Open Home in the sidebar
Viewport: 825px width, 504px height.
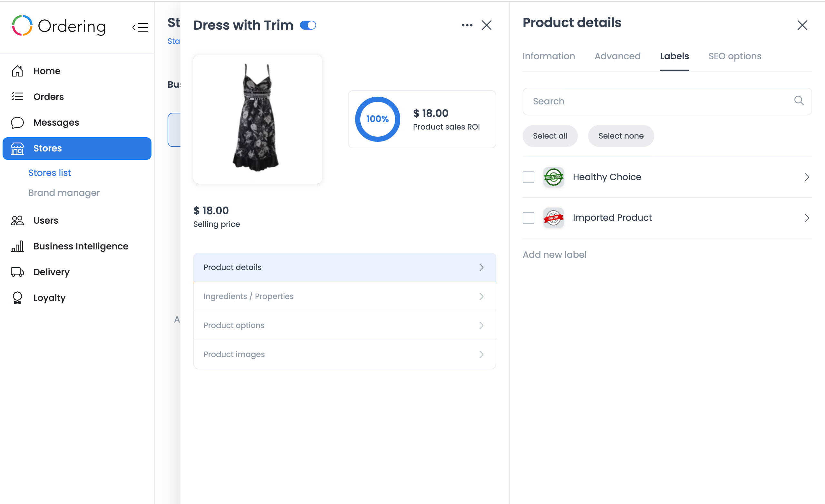point(77,71)
